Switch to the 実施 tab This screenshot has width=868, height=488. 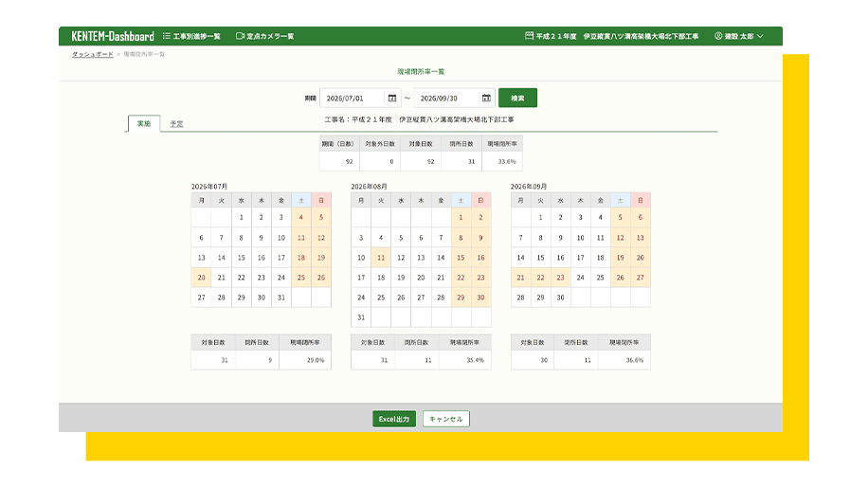tap(144, 123)
